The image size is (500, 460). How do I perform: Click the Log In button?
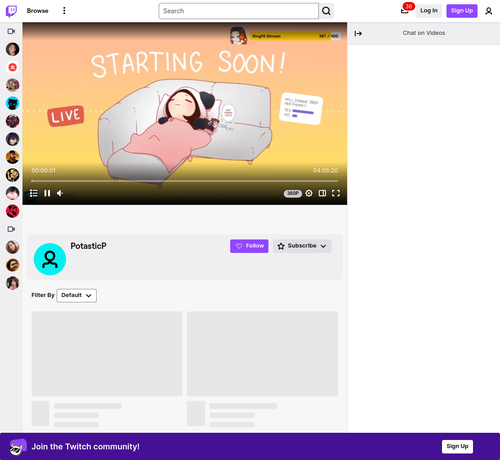point(429,11)
